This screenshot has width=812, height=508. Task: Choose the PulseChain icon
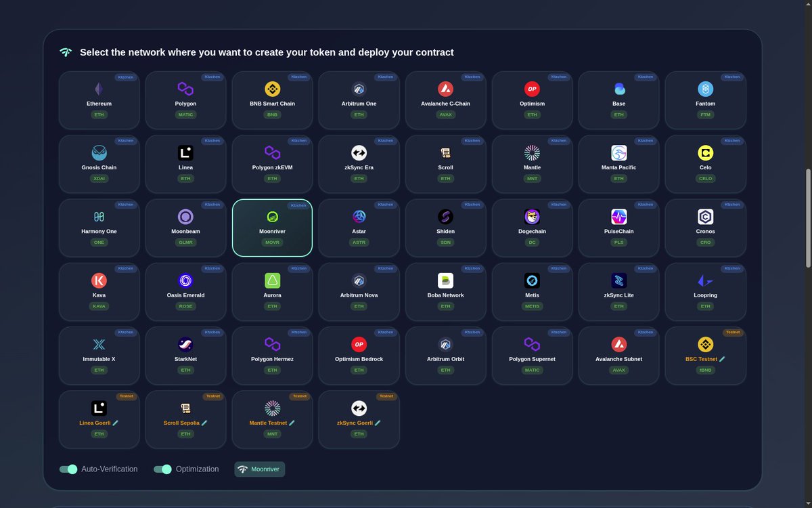pyautogui.click(x=618, y=217)
